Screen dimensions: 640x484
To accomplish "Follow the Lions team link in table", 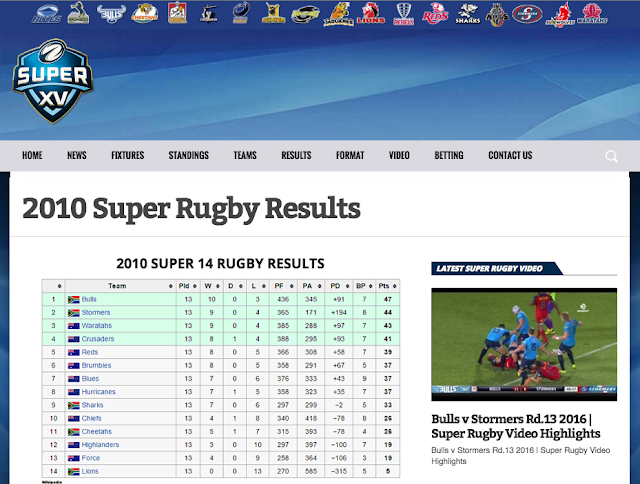I will (90, 471).
